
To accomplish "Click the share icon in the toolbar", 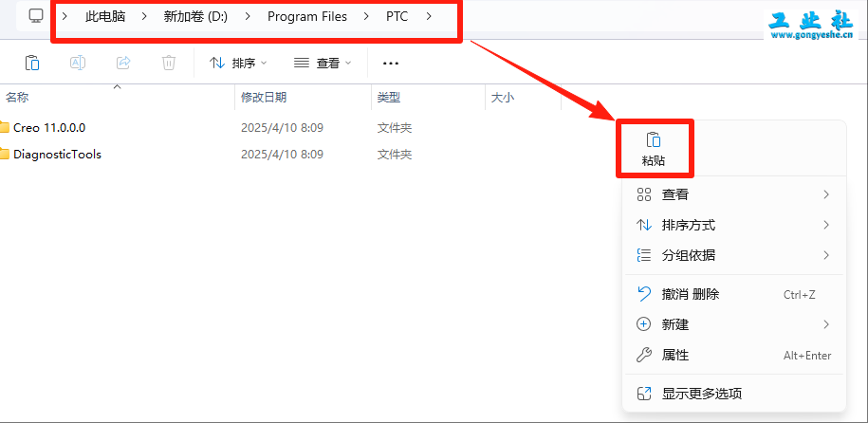I will 123,63.
